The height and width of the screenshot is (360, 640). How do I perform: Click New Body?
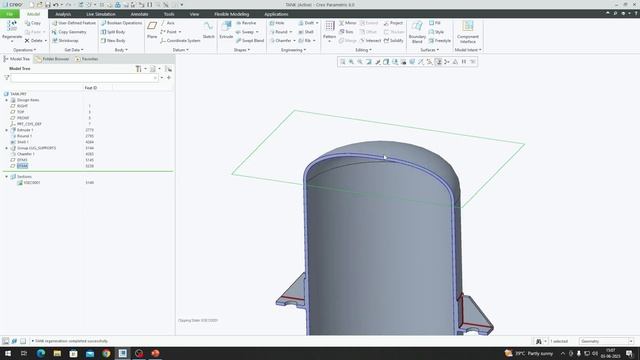tap(113, 41)
